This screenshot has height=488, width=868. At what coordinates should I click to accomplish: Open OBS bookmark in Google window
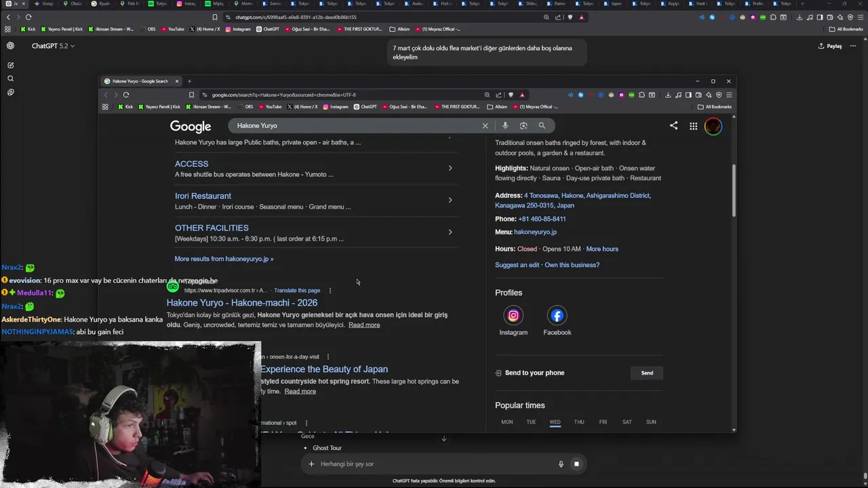245,106
